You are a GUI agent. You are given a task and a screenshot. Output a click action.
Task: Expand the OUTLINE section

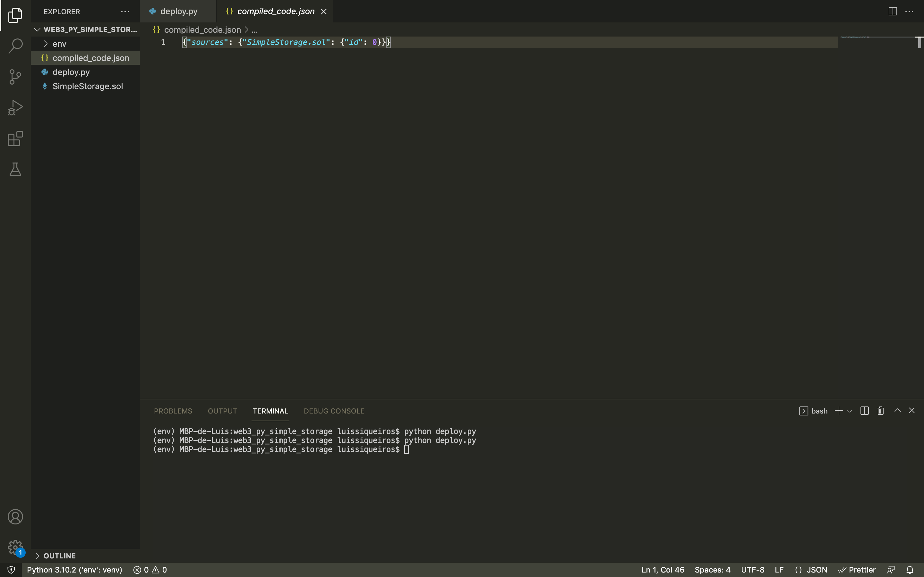coord(59,556)
